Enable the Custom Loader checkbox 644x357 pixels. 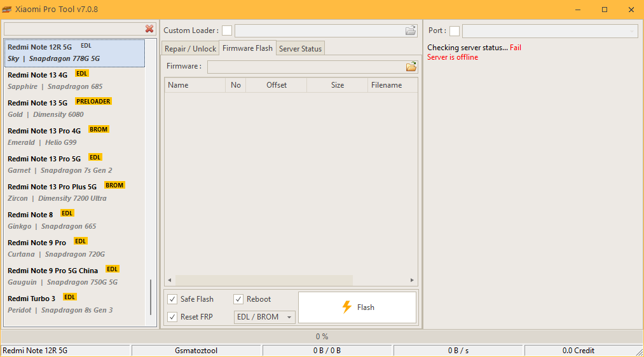(227, 31)
